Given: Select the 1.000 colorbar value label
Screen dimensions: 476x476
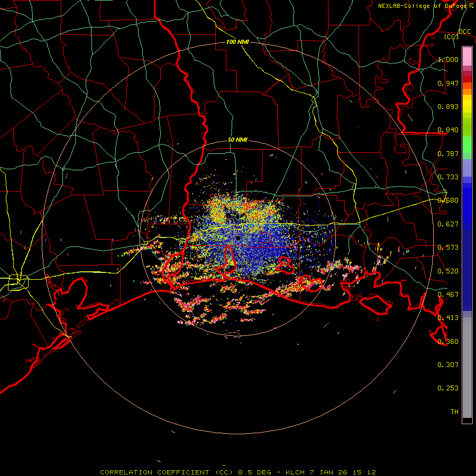Looking at the screenshot, I should point(448,59).
